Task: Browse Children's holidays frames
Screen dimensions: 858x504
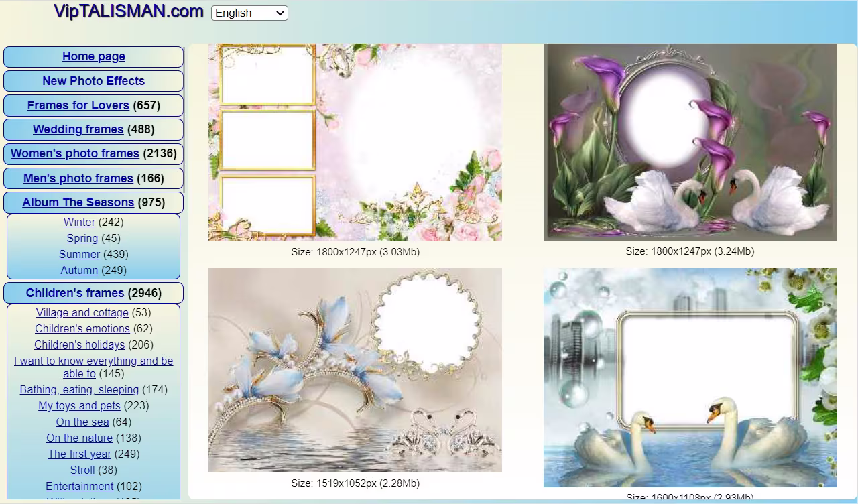Action: click(x=80, y=344)
